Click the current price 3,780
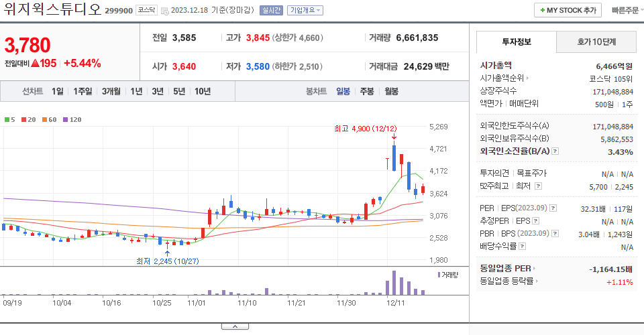 pyautogui.click(x=28, y=45)
